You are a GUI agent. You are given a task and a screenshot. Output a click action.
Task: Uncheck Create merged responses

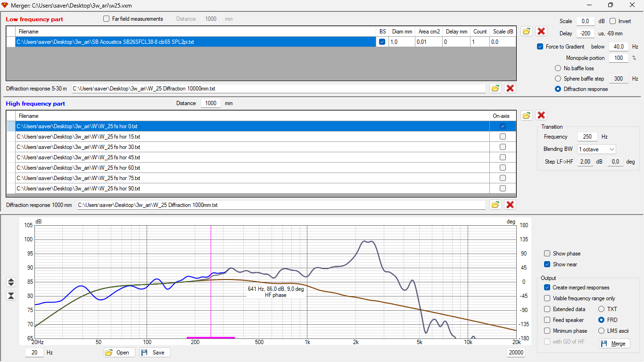pos(547,288)
